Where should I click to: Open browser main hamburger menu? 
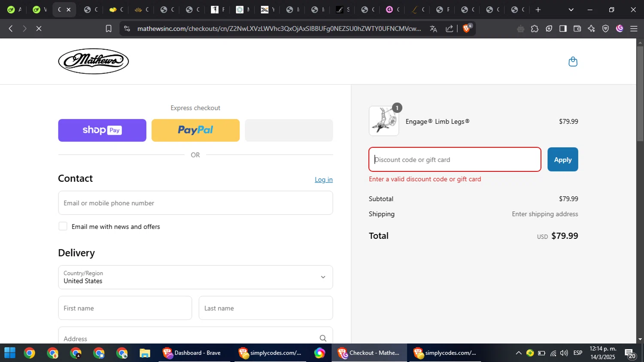634,29
